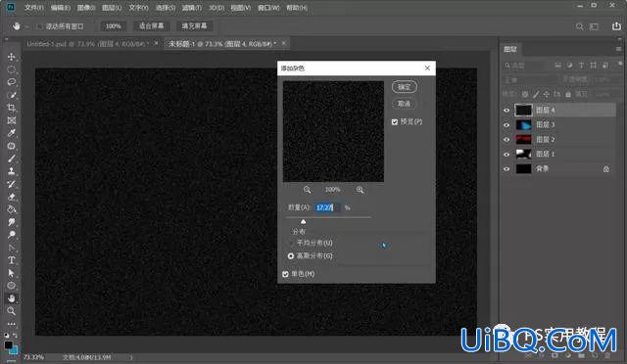The image size is (627, 364).
Task: Open the Image menu
Action: point(86,8)
